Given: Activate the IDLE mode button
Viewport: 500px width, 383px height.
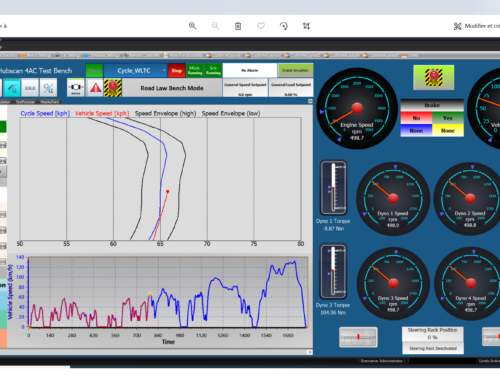Looking at the screenshot, I should pos(30,88).
